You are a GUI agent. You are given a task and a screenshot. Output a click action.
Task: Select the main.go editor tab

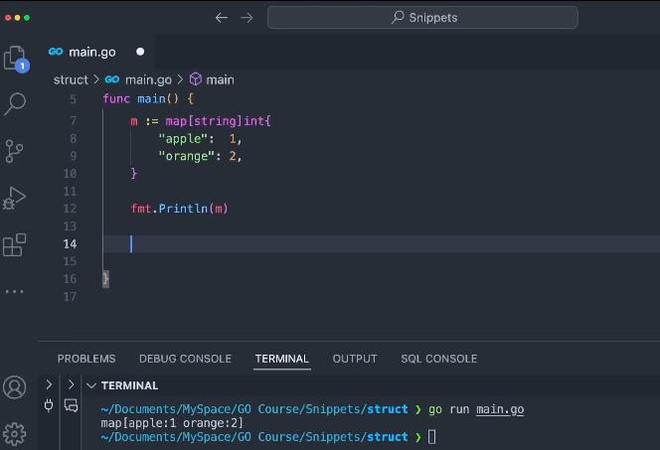pos(97,52)
